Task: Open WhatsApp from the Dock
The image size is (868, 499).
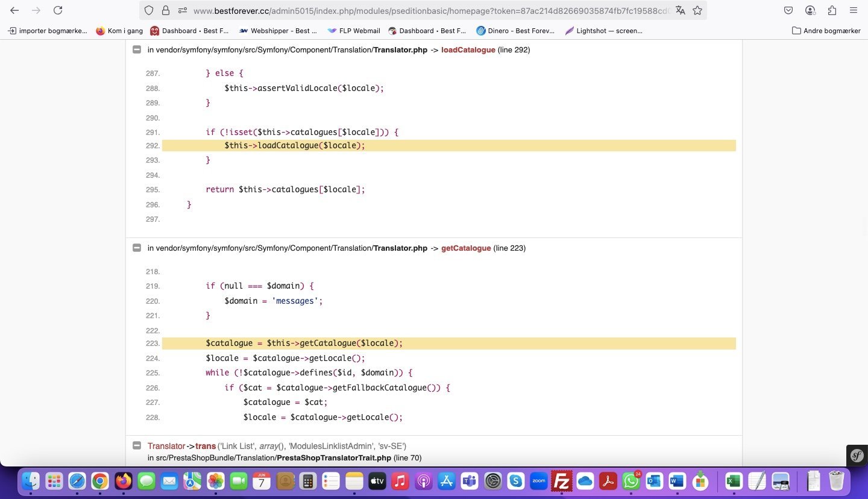Action: (631, 481)
